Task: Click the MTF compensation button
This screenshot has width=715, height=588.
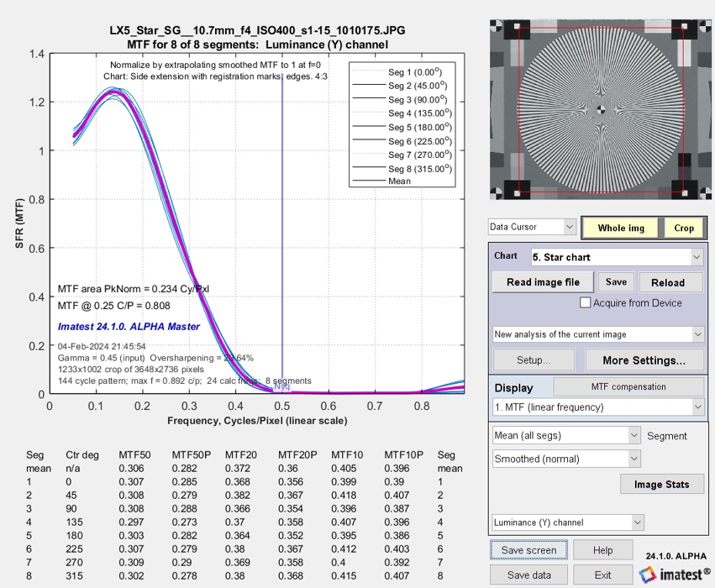Action: click(628, 386)
